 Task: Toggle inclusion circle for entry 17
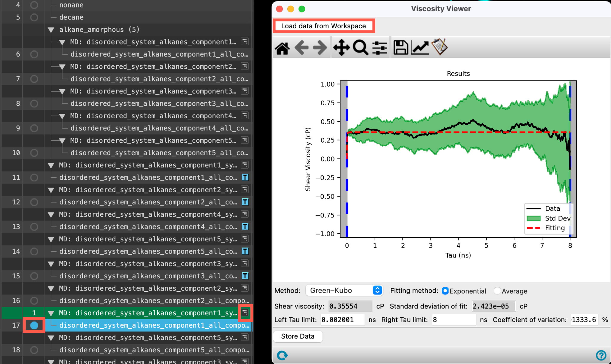34,325
